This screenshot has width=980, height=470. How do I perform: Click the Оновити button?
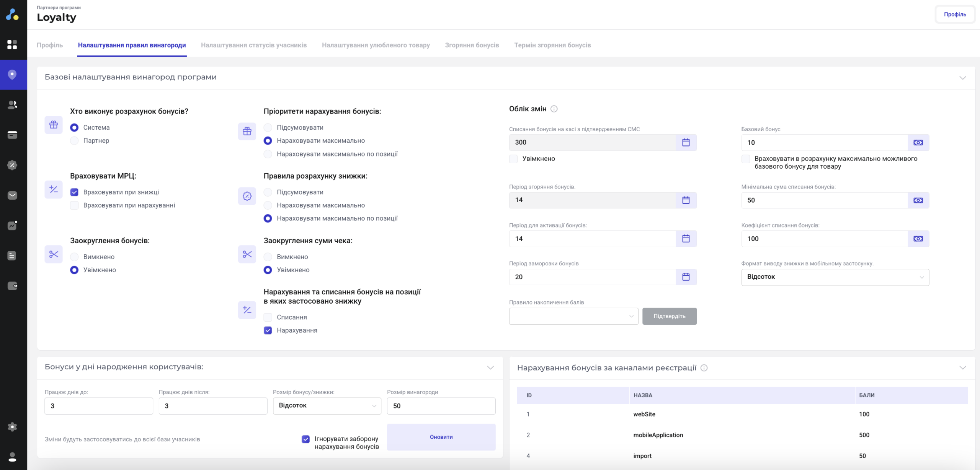click(x=441, y=437)
